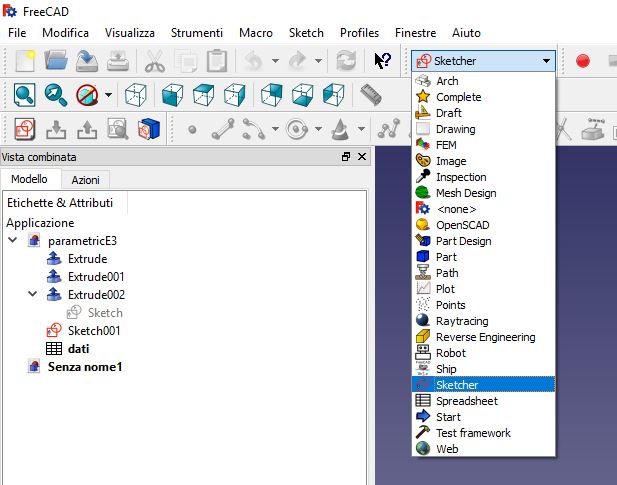Open the Redo history dropdown arrow
This screenshot has width=617, height=485.
coord(319,61)
